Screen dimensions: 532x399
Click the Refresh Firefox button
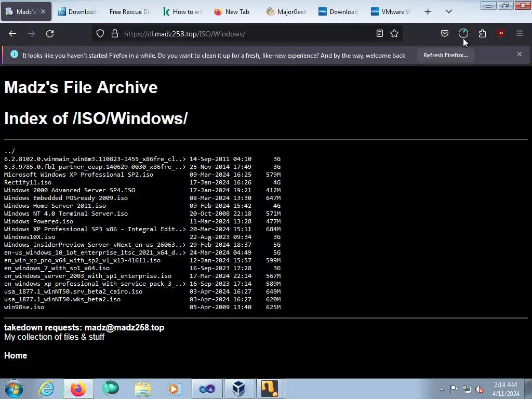(445, 55)
